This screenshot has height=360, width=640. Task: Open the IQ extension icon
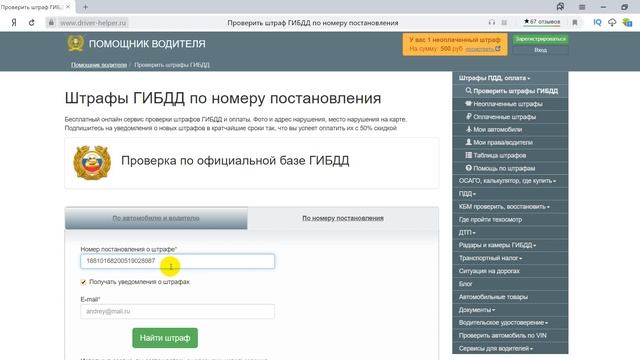pos(597,23)
